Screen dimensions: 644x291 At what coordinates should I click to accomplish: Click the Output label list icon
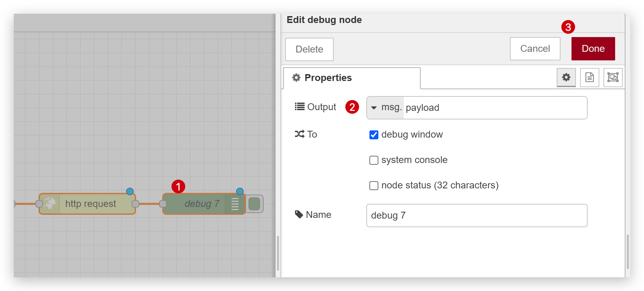pos(300,107)
